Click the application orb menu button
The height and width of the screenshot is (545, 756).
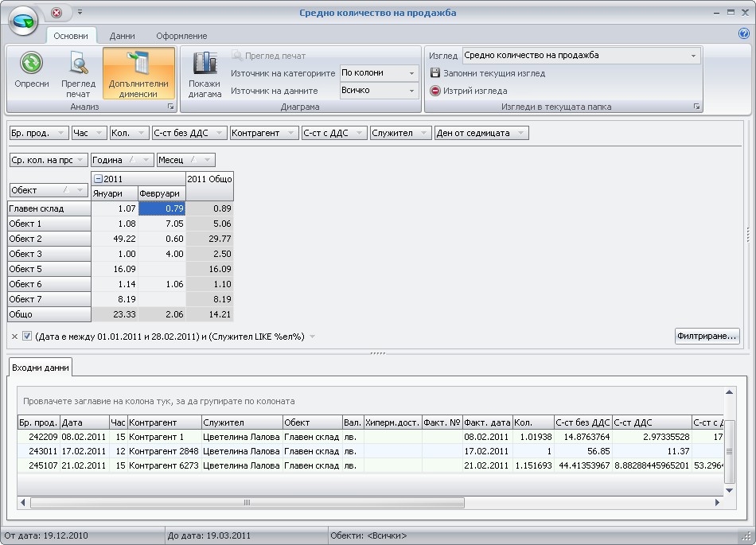(x=23, y=20)
